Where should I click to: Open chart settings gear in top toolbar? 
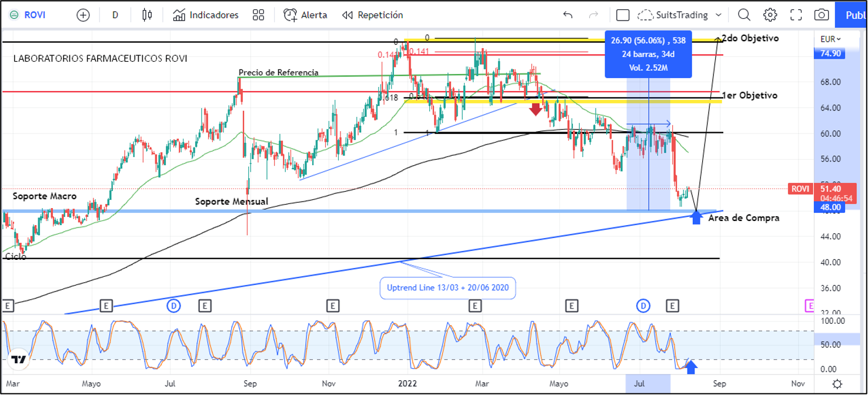pyautogui.click(x=770, y=15)
